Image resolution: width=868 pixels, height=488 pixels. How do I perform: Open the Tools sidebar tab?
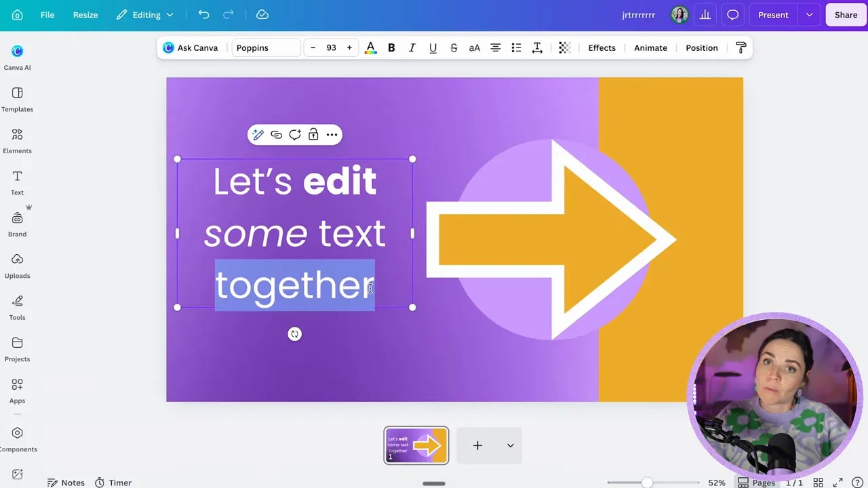(x=17, y=308)
